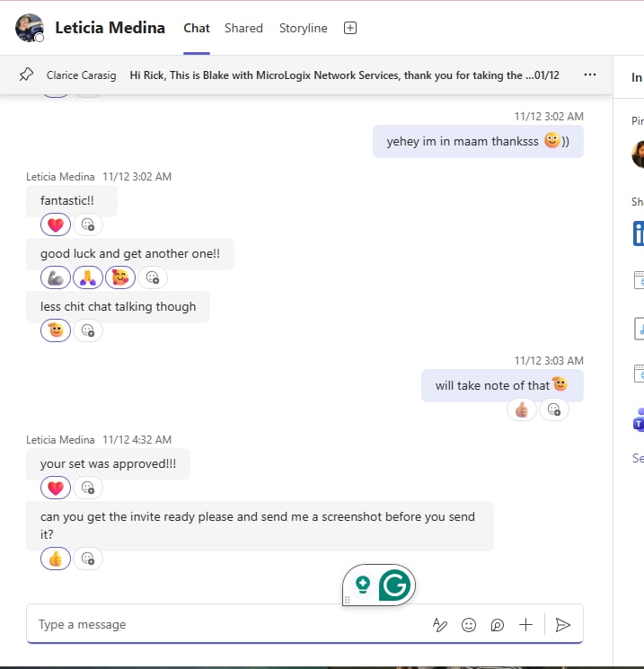This screenshot has height=669, width=644.
Task: Add reaction to 'your set was approved!!!'
Action: point(88,488)
